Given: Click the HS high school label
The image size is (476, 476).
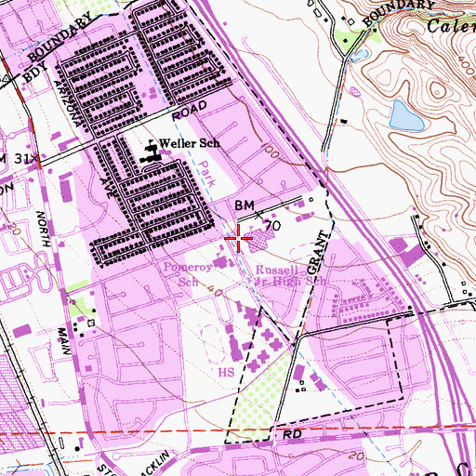Looking at the screenshot, I should (x=226, y=372).
